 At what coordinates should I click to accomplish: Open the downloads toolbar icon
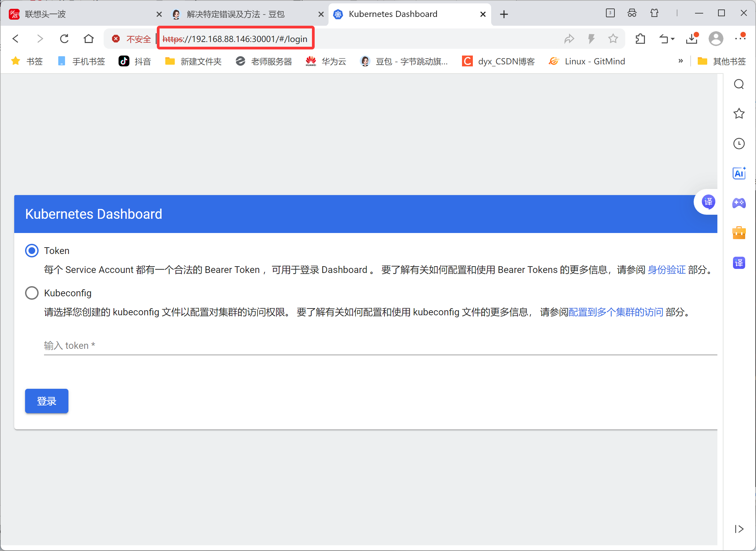pos(692,39)
